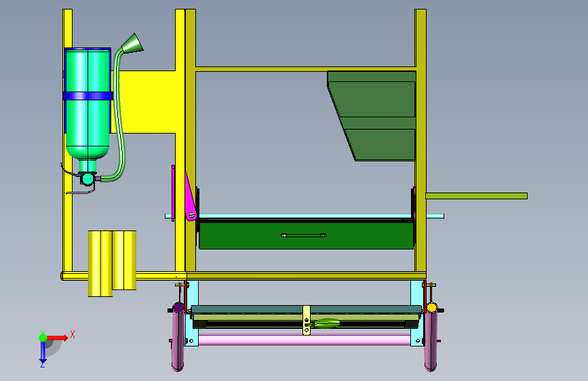Viewport: 588px width, 381px height.
Task: Select the pale yellow center clip bracket
Action: [307, 320]
